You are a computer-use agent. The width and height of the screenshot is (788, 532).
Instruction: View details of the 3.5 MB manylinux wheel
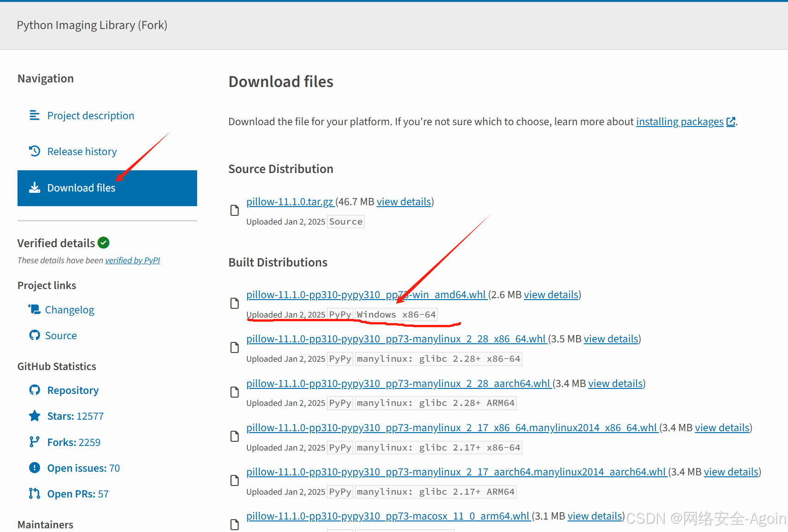click(611, 339)
